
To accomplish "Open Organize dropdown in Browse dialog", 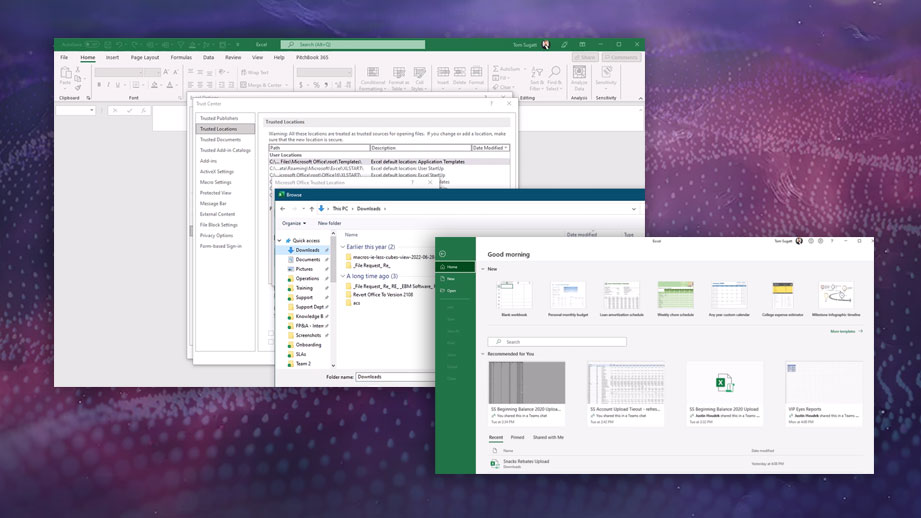I will tap(294, 223).
